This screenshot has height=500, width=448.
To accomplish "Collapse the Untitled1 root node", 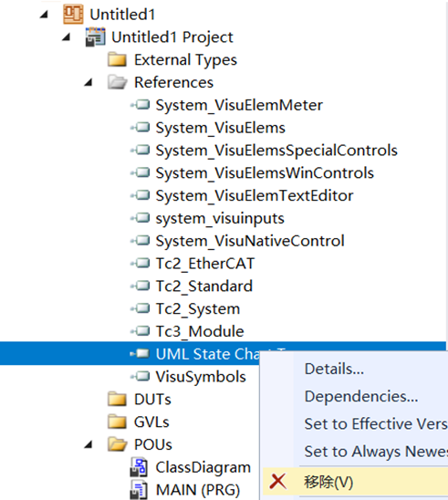I will 44,15.
